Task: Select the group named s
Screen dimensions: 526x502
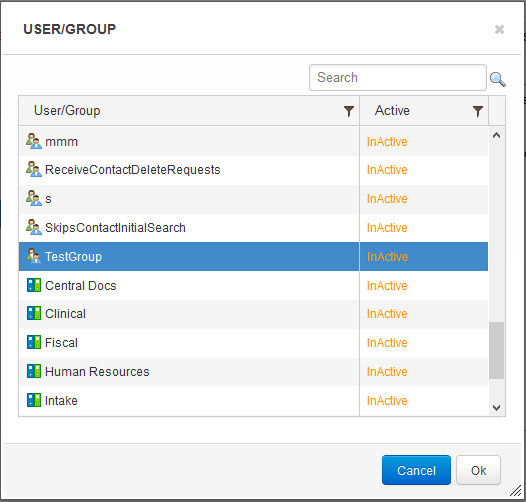Action: 253,199
